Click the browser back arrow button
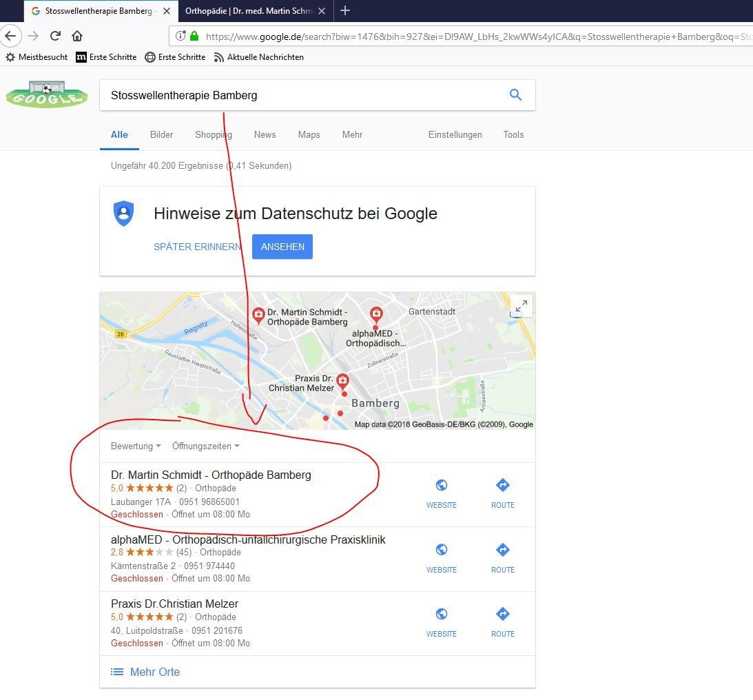Screen dimensions: 753x700 [10, 36]
